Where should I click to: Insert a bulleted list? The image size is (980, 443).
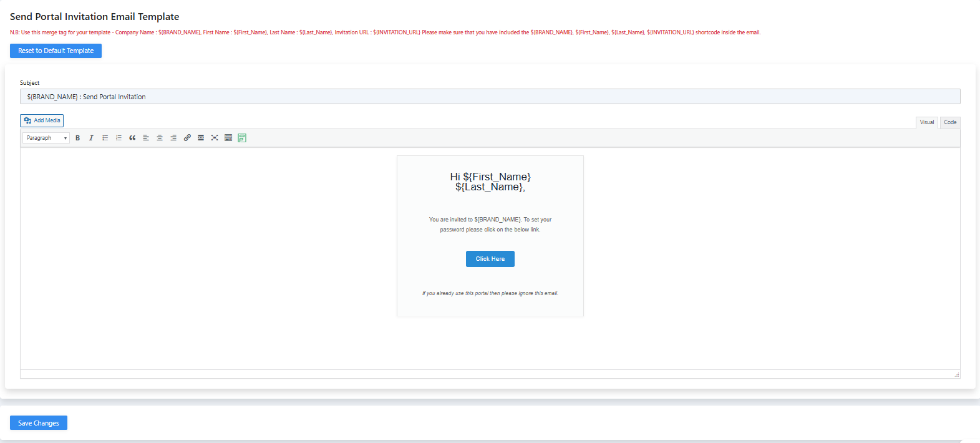[x=105, y=138]
